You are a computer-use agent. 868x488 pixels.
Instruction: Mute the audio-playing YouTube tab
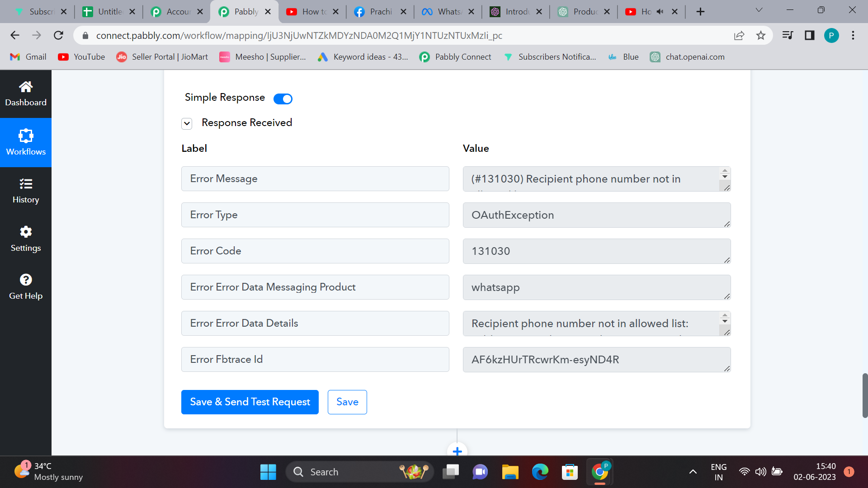coord(660,12)
